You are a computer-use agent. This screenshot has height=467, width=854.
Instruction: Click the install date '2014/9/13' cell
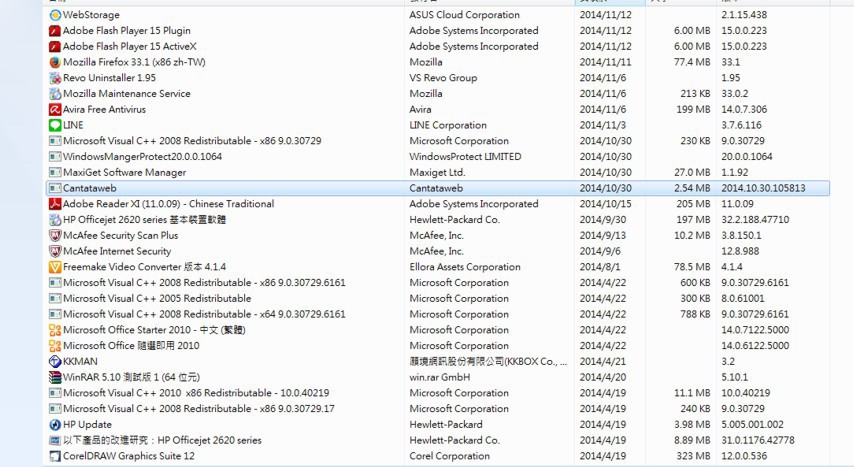pos(603,235)
